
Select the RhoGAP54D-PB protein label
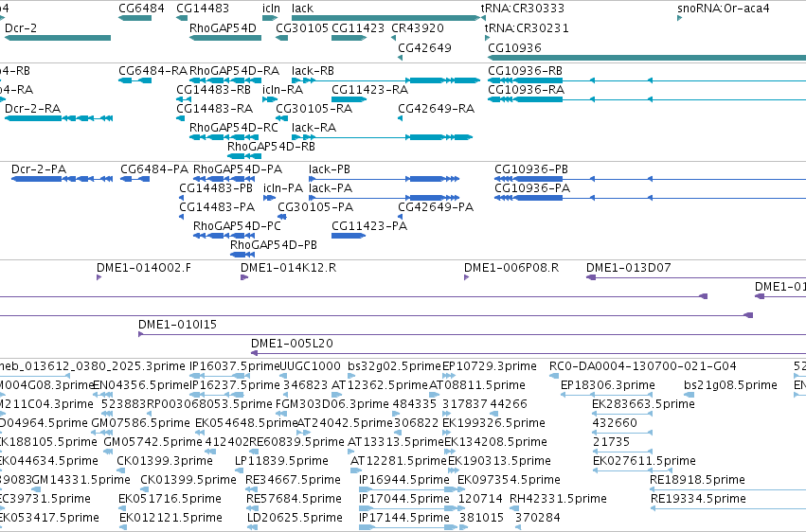(x=273, y=245)
